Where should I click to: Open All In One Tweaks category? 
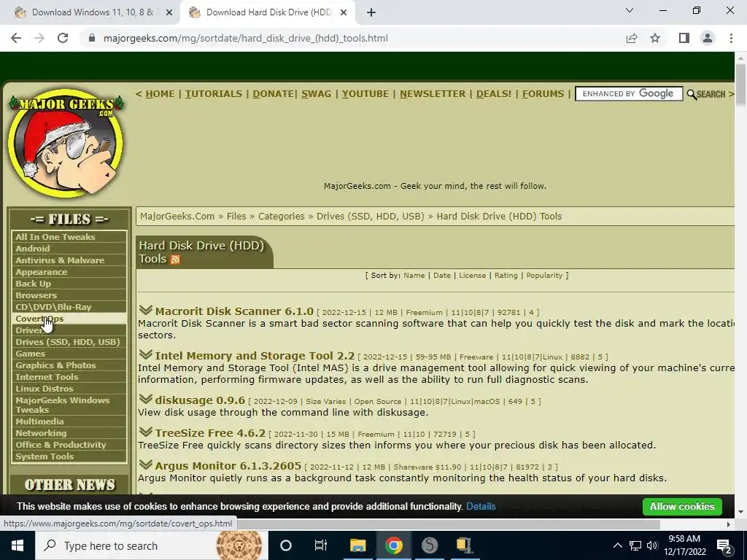[x=69, y=237]
